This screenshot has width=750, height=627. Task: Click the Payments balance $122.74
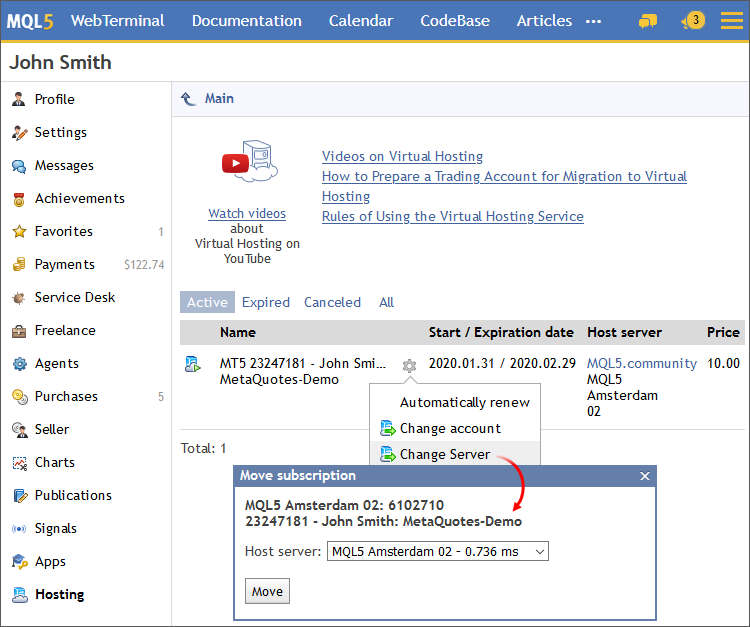(x=144, y=264)
